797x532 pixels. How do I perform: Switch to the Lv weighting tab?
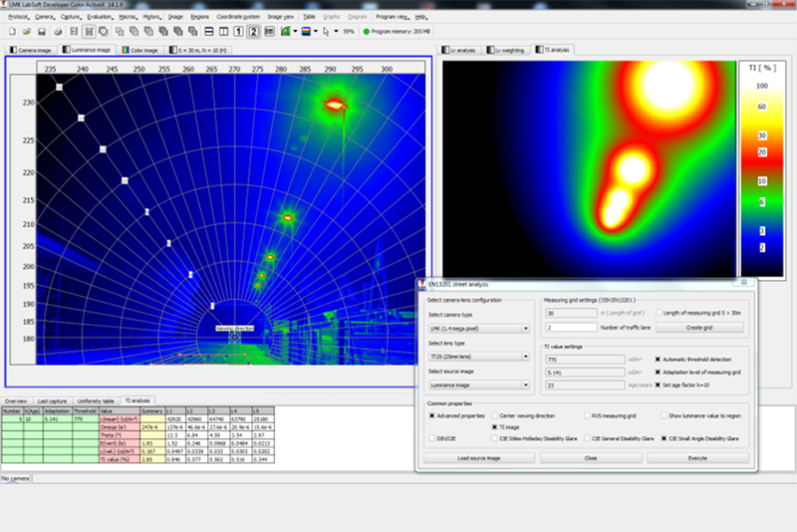click(505, 50)
